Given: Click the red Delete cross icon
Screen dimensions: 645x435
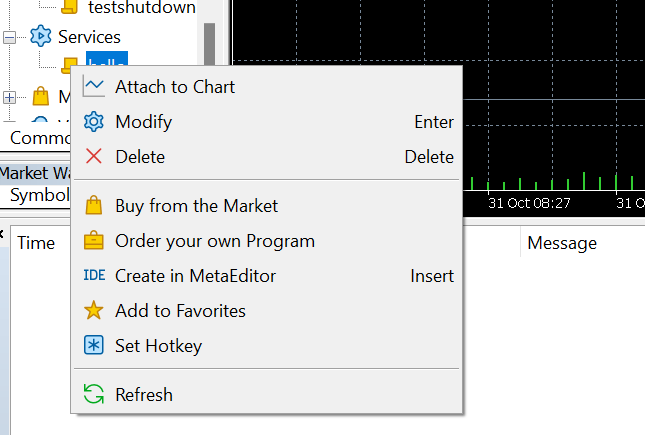Looking at the screenshot, I should click(x=94, y=156).
